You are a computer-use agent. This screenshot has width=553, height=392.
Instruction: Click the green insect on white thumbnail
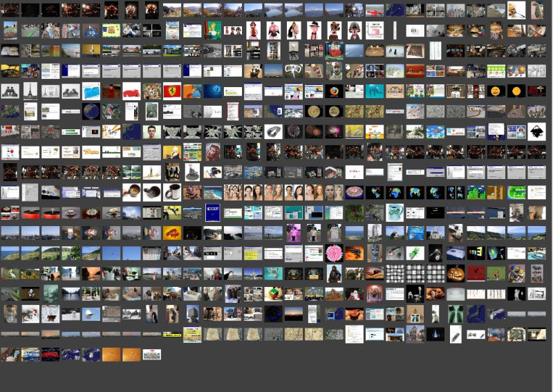pos(415,253)
